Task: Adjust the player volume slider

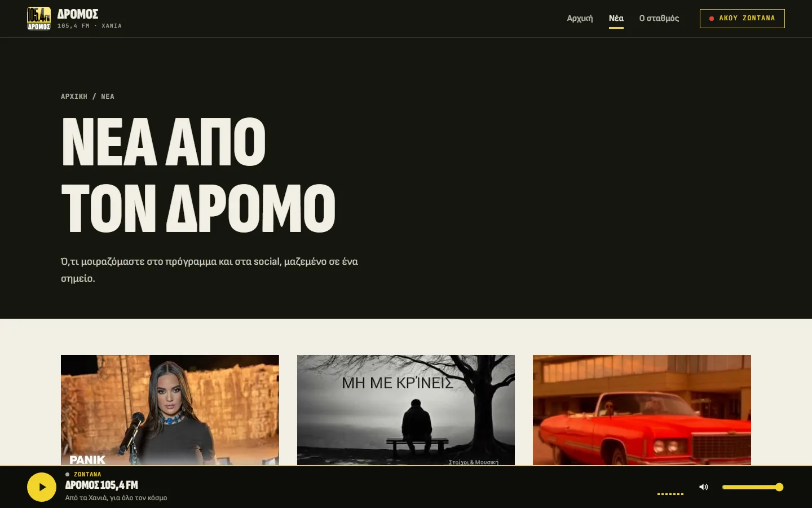Action: tap(753, 487)
